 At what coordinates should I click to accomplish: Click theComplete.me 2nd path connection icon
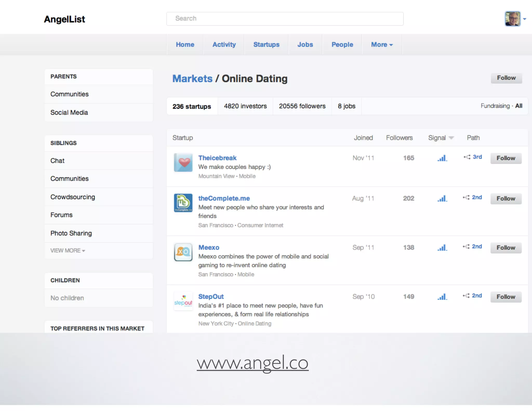466,197
